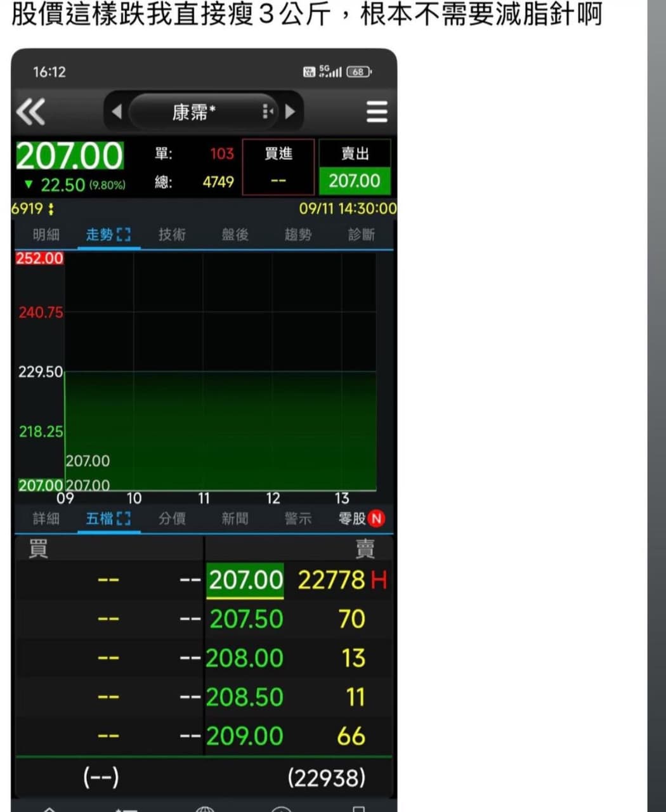Tap the 買進 buy button

(x=278, y=167)
